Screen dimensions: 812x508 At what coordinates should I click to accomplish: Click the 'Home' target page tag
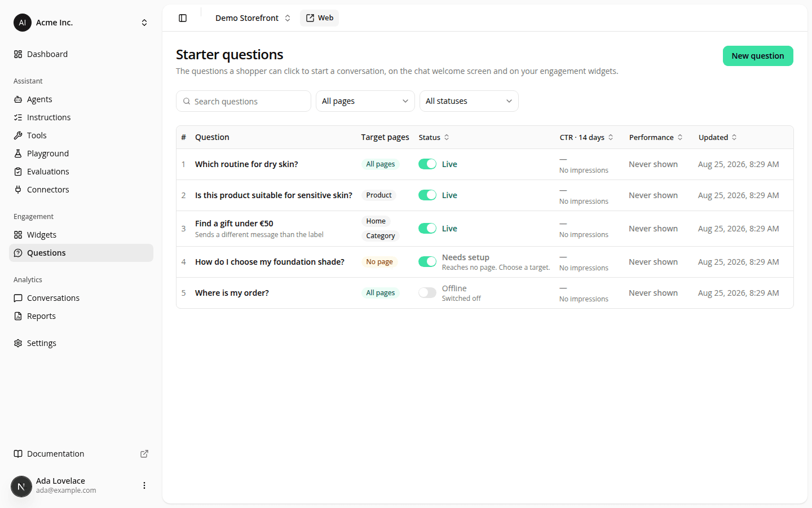pos(376,221)
